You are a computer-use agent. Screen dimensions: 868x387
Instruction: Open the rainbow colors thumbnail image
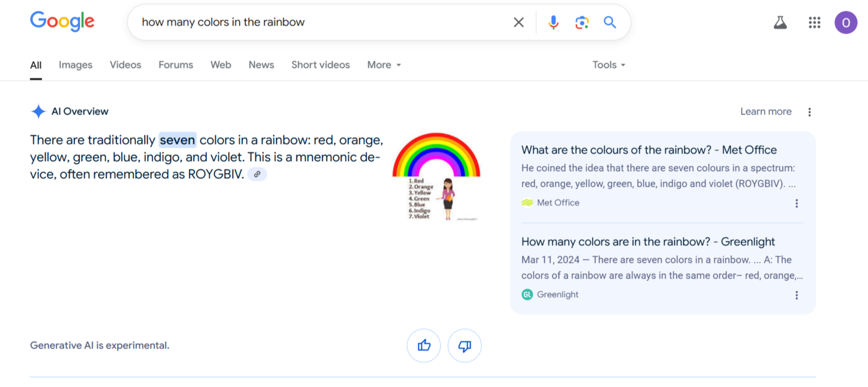(436, 176)
